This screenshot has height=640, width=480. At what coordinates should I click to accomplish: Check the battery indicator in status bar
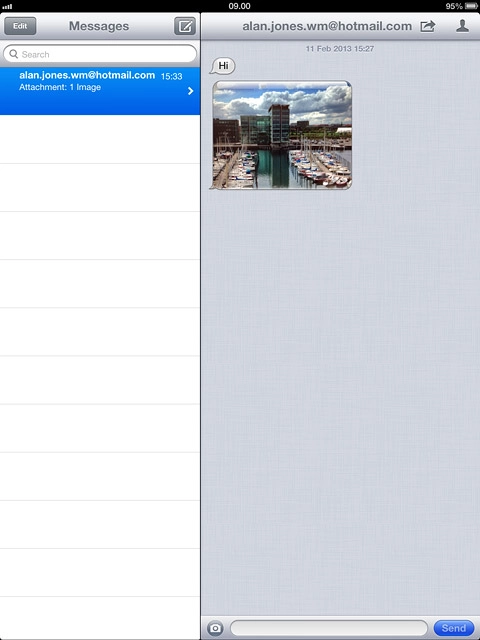point(471,6)
